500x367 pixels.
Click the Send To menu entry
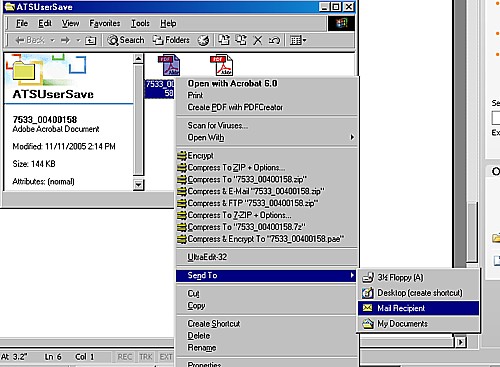coord(266,275)
